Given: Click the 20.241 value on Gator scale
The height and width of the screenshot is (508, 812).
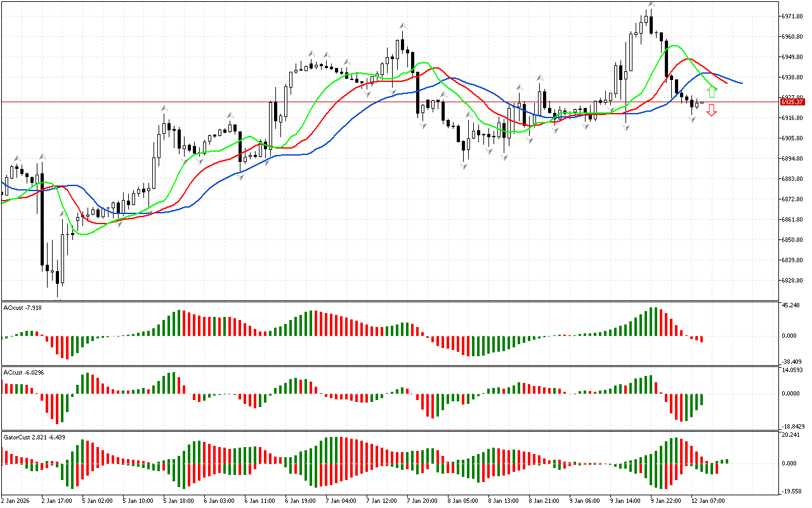Looking at the screenshot, I should pos(790,435).
